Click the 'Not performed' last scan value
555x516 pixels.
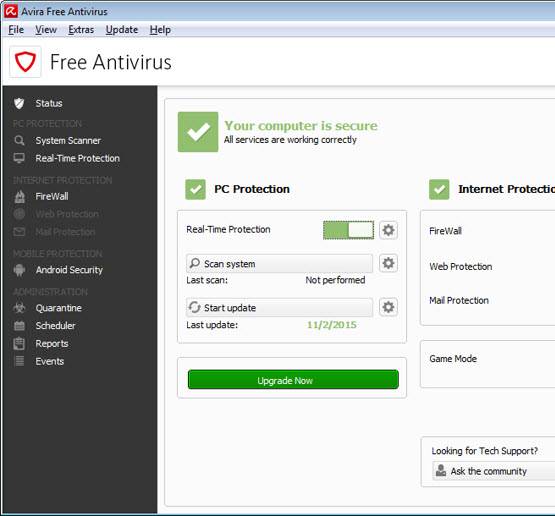(x=335, y=280)
